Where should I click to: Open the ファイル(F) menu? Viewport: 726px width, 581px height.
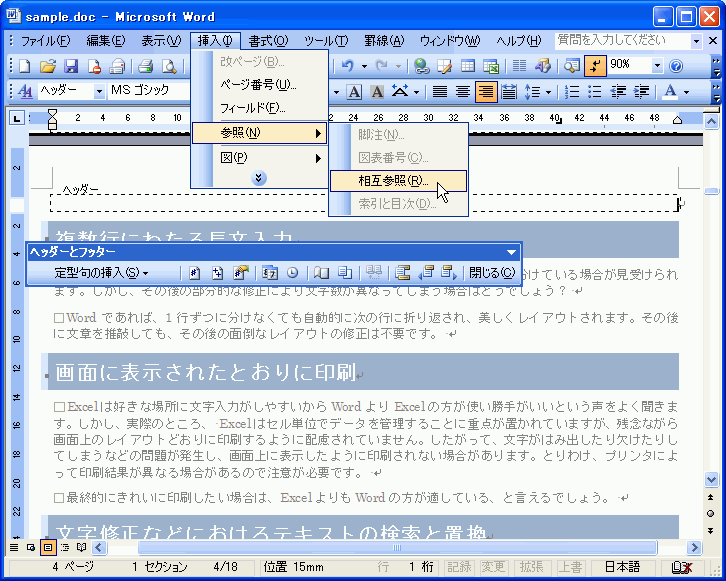[45, 41]
